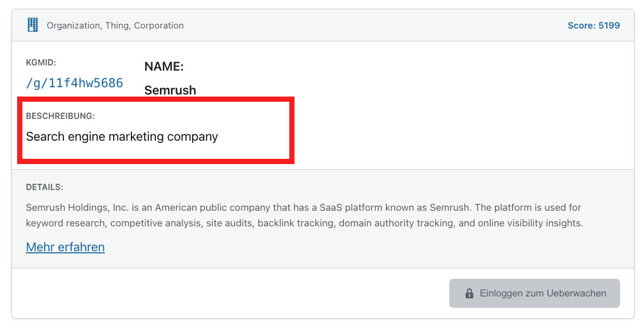
Task: Select the Semrush entity name
Action: click(x=170, y=90)
